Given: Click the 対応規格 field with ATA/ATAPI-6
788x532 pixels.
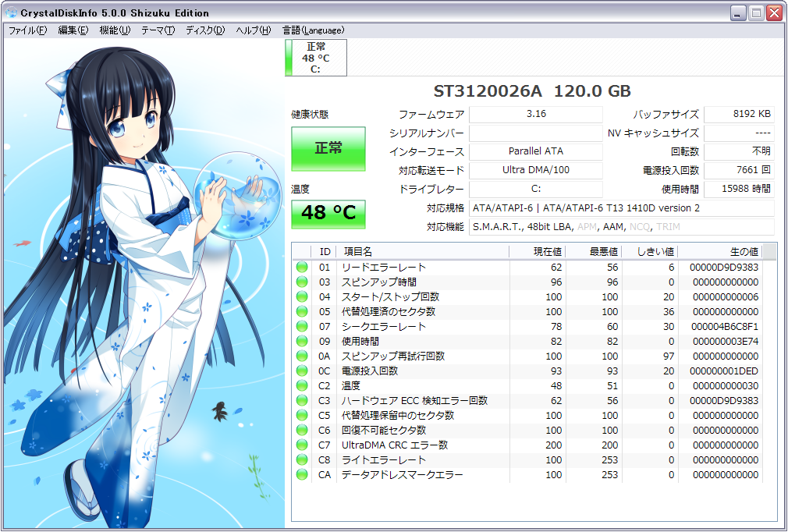Looking at the screenshot, I should tap(622, 208).
